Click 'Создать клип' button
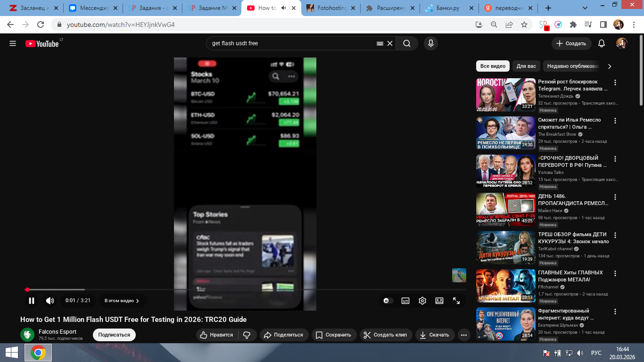 [x=385, y=335]
